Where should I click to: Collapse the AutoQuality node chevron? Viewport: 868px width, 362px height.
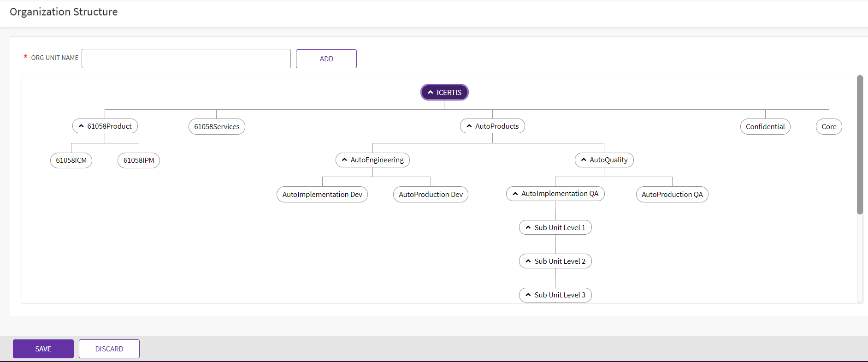point(584,160)
